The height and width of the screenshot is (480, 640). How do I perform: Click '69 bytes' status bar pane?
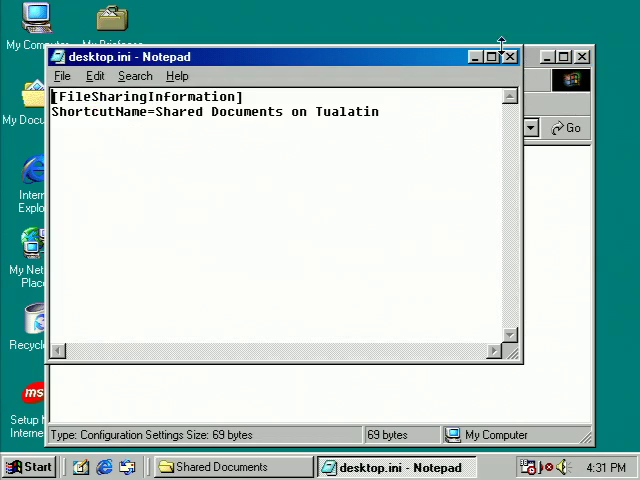(402, 435)
